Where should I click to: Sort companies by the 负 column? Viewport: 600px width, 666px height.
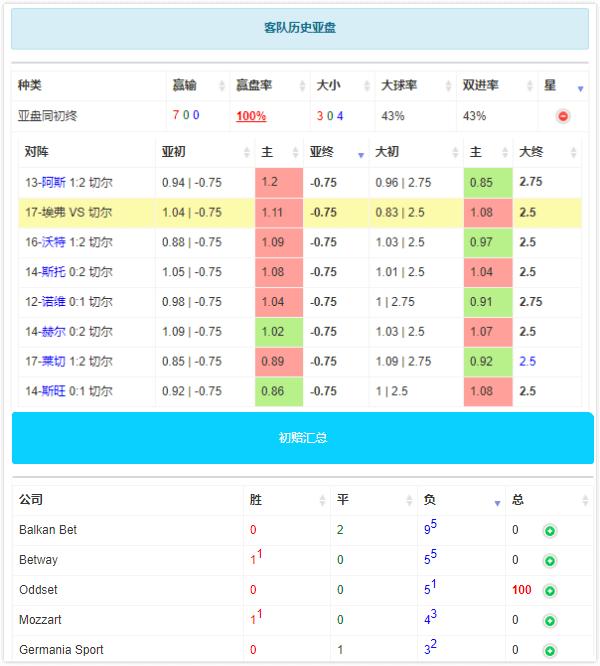(x=462, y=500)
